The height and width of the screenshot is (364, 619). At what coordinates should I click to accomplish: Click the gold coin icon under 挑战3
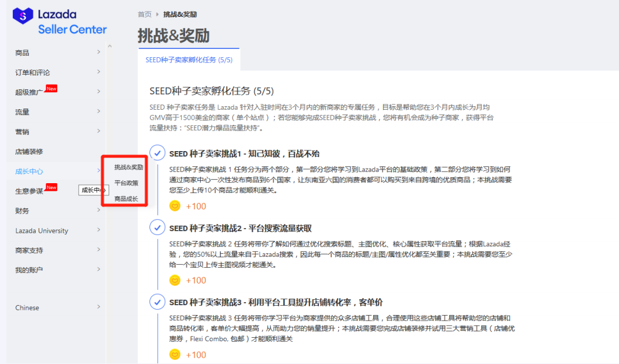click(175, 355)
